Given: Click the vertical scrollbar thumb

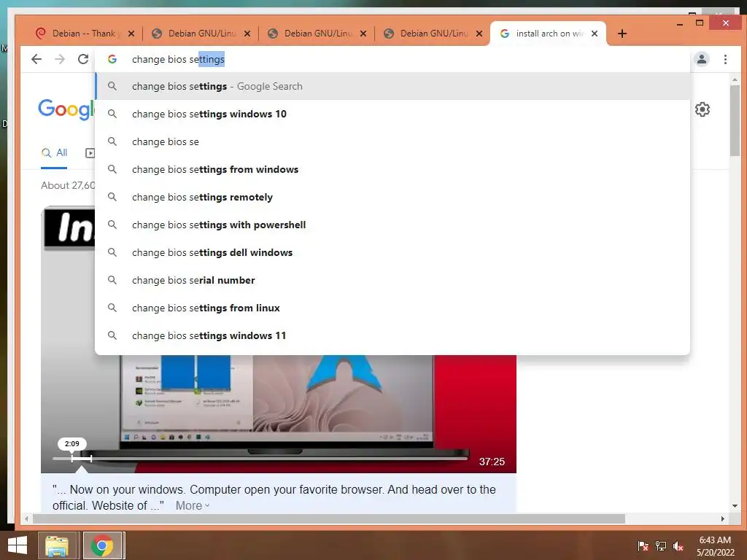Looking at the screenshot, I should [x=735, y=120].
